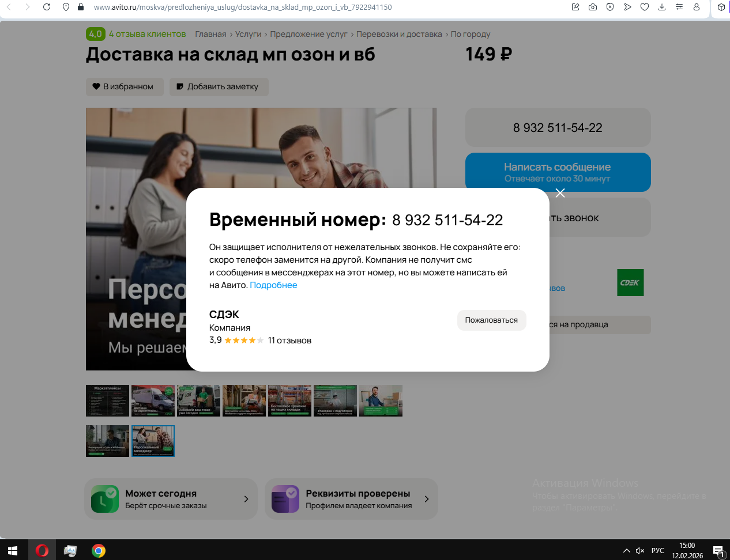This screenshot has width=730, height=560.
Task: Select the Бесплатное хранение thumbnail
Action: click(x=289, y=400)
